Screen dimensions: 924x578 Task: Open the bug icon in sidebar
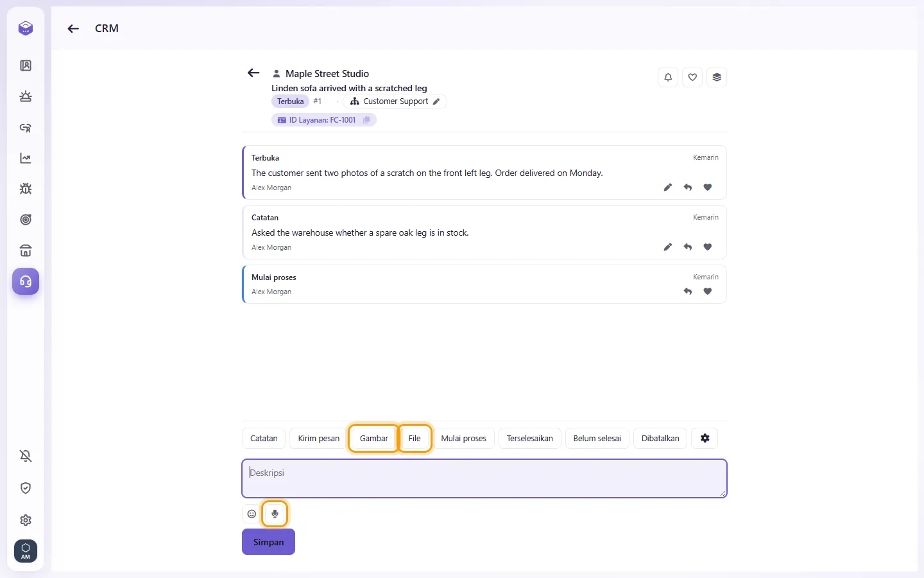(26, 189)
